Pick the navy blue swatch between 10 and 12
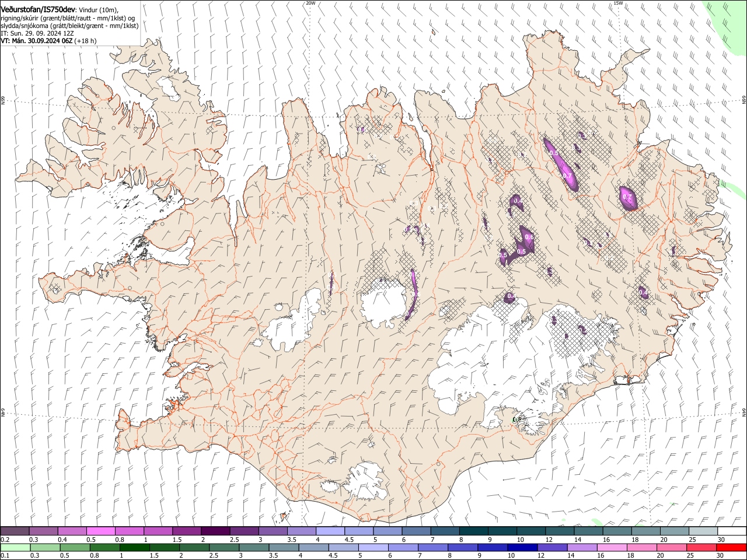The height and width of the screenshot is (560, 747). [522, 547]
